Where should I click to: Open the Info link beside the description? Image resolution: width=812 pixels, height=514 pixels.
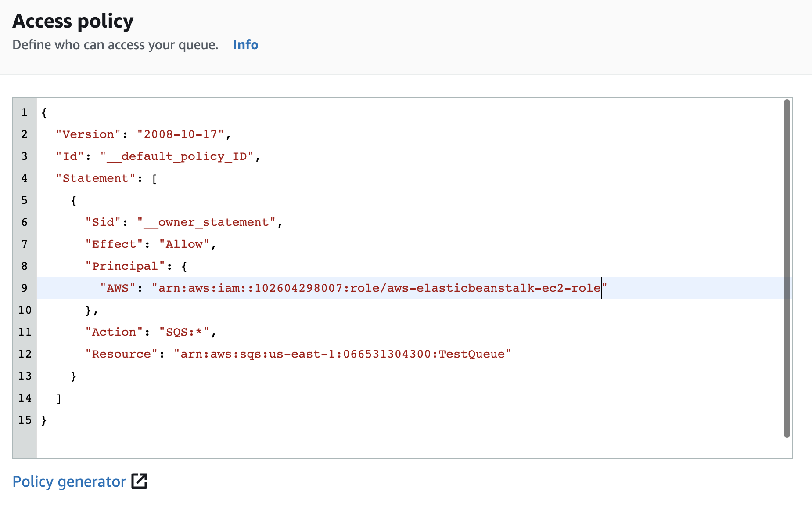click(x=245, y=45)
